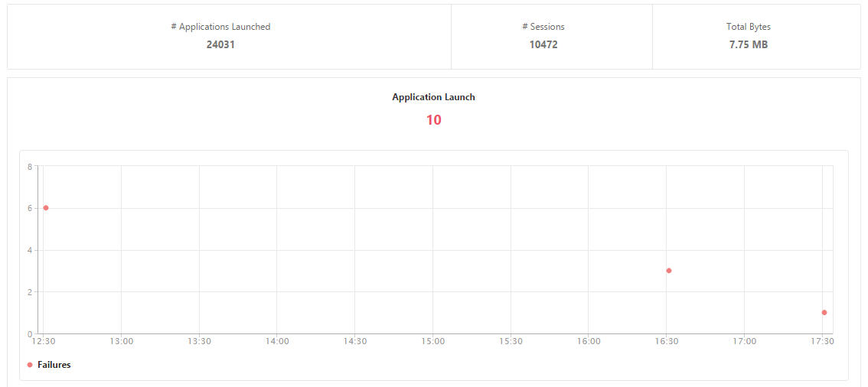The image size is (868, 387).
Task: Click the red Failures legend dot
Action: tap(29, 365)
